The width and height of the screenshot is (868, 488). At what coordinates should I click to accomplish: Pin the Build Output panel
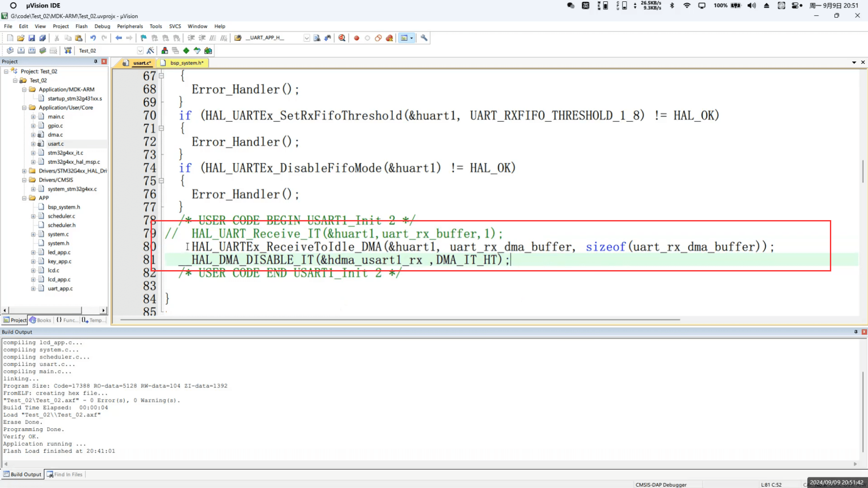click(x=856, y=332)
